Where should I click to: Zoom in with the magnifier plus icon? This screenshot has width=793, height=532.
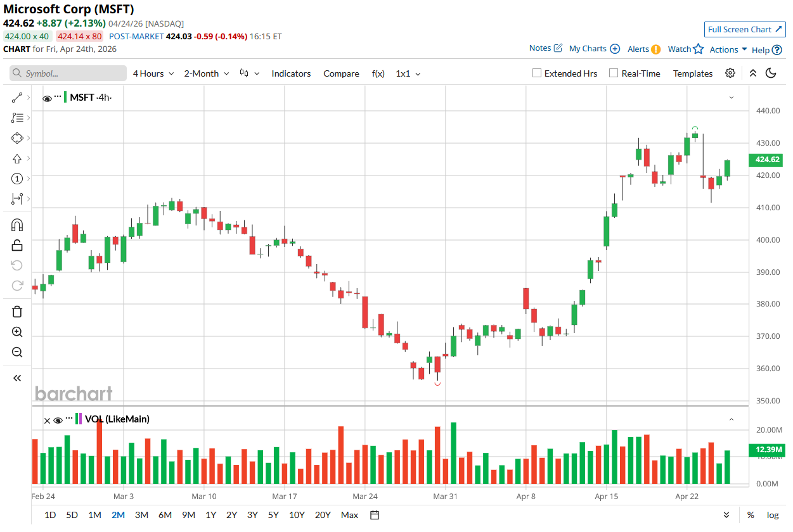17,332
